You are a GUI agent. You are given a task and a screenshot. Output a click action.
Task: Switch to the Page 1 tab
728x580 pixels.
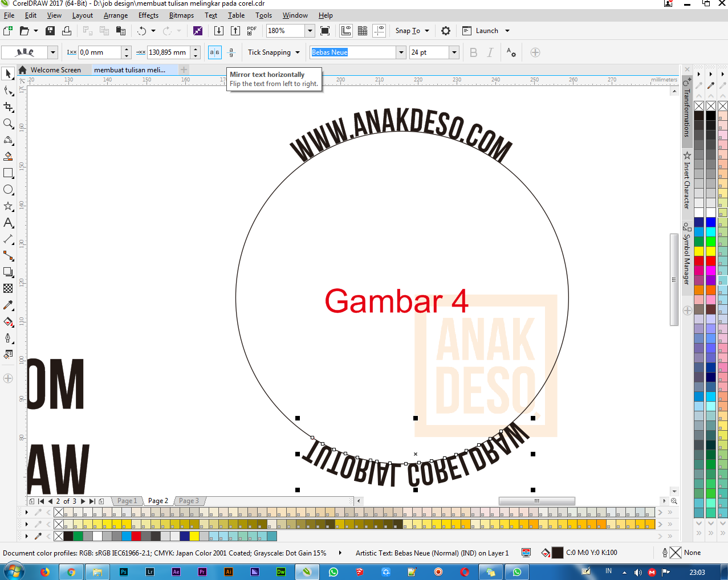pyautogui.click(x=127, y=501)
